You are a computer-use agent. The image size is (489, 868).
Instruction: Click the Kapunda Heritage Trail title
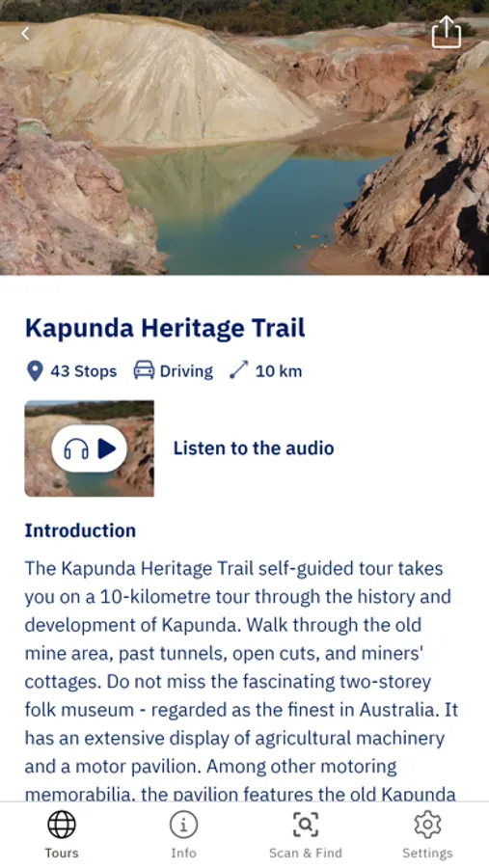[x=165, y=328]
